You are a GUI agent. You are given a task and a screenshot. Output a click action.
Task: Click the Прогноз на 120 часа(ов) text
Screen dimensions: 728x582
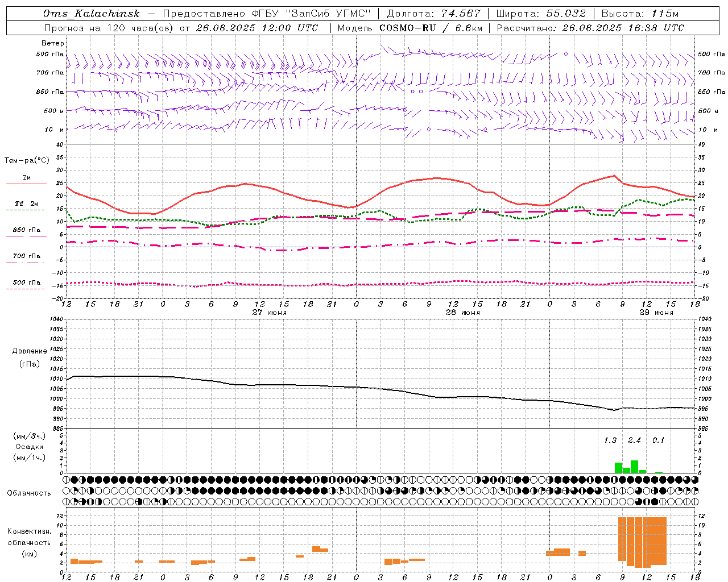click(x=109, y=28)
